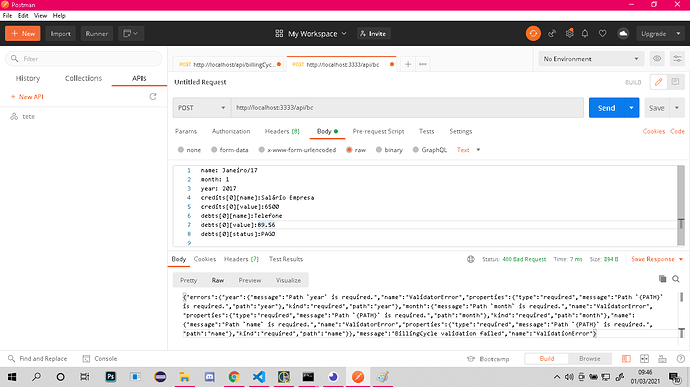The image size is (690, 387).
Task: Search the response with magnifier icon
Action: tap(676, 279)
